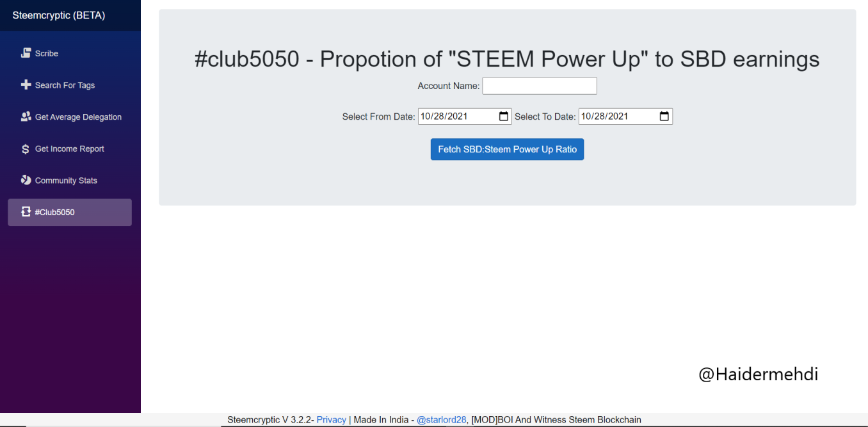
Task: Open the Privacy link in footer
Action: click(x=332, y=420)
